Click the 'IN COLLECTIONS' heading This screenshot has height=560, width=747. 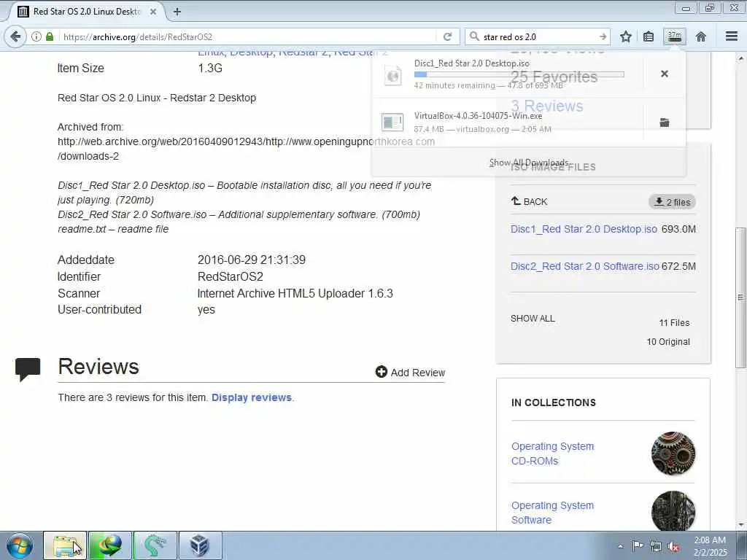click(x=553, y=402)
